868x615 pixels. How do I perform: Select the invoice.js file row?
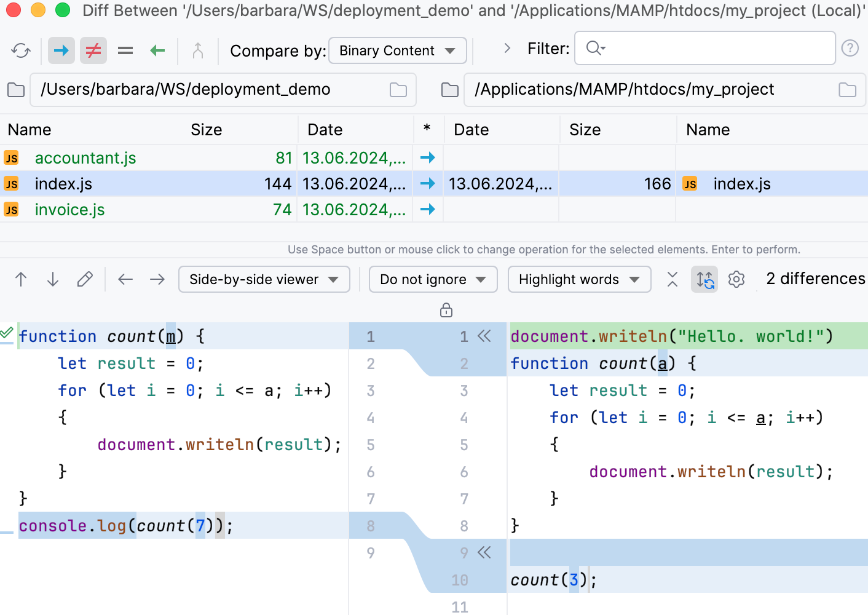click(69, 209)
